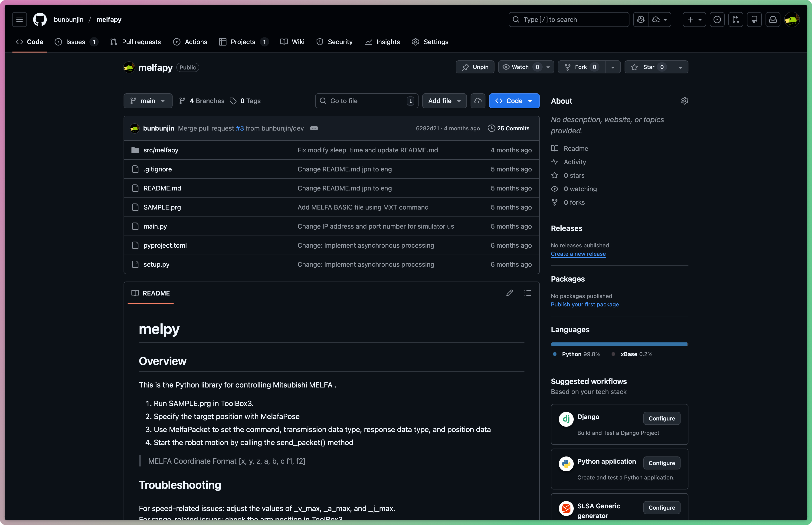Image resolution: width=812 pixels, height=525 pixels.
Task: Open the user avatar menu
Action: point(792,20)
